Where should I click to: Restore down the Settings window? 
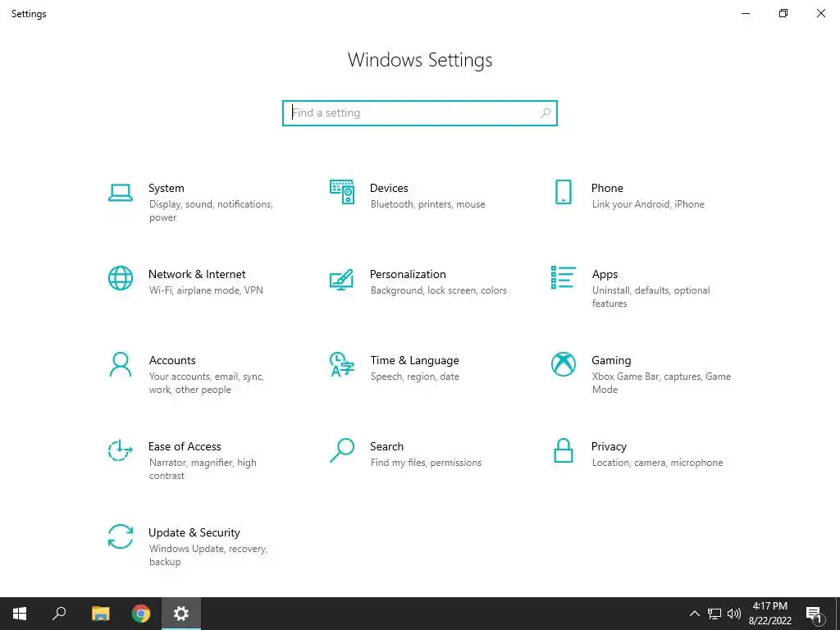[783, 13]
